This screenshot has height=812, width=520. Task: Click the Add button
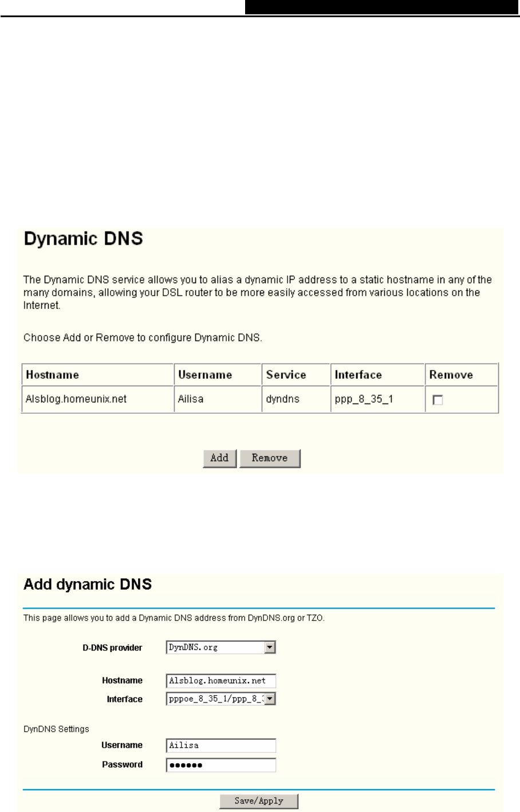(219, 458)
